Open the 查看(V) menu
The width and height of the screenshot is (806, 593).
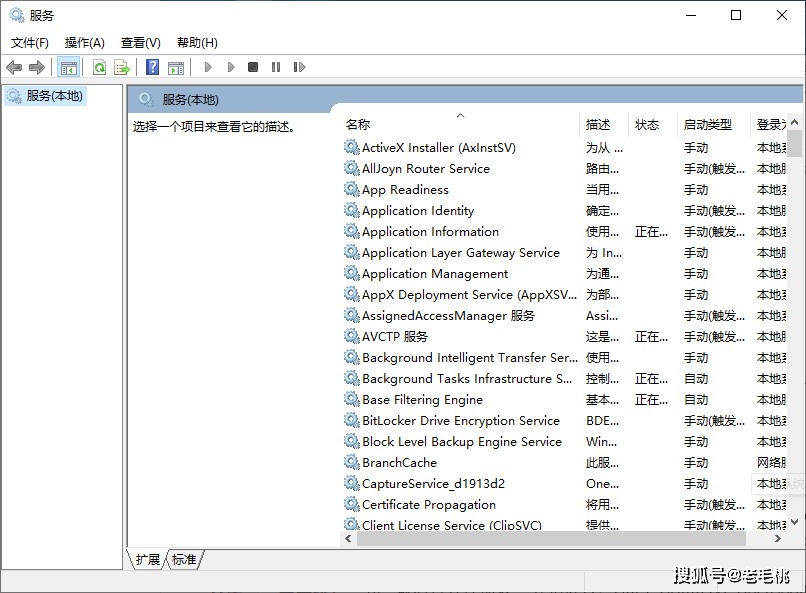(141, 43)
